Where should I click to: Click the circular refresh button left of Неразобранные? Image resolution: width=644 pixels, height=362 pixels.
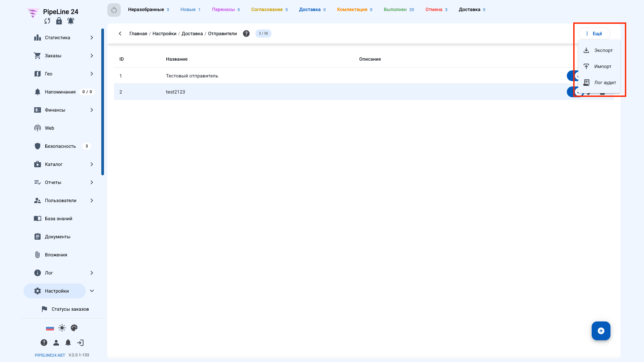(114, 10)
